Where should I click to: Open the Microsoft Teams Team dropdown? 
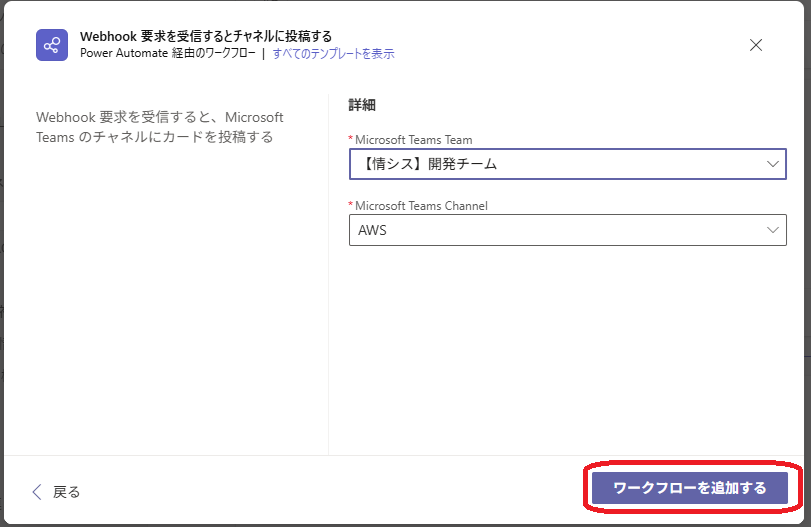point(567,164)
